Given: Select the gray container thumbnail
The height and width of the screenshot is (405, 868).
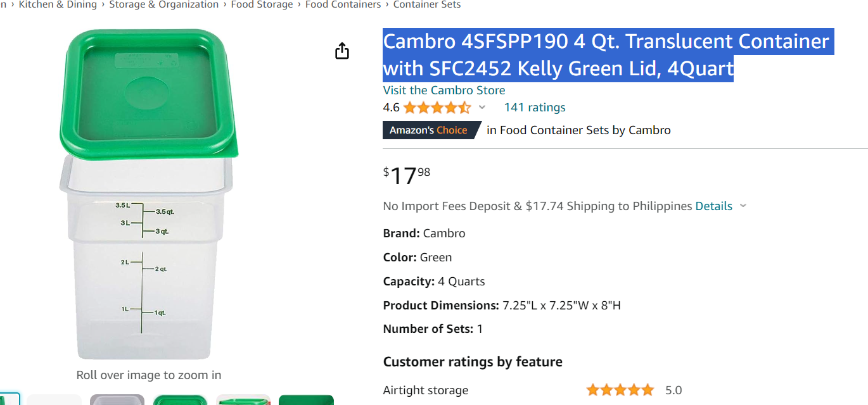Looking at the screenshot, I should [x=117, y=399].
